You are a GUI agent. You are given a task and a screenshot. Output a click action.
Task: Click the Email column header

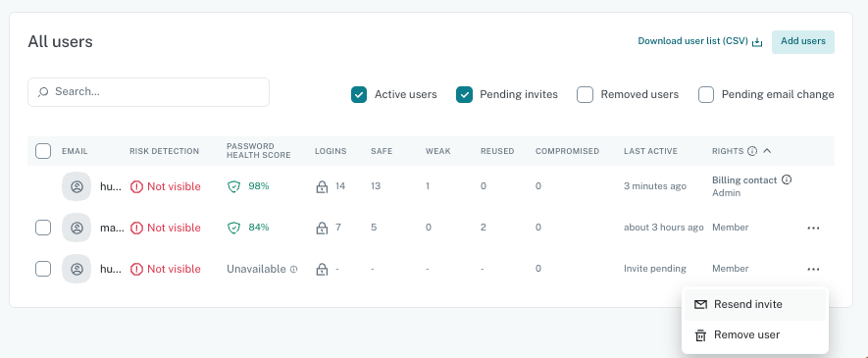click(x=75, y=151)
